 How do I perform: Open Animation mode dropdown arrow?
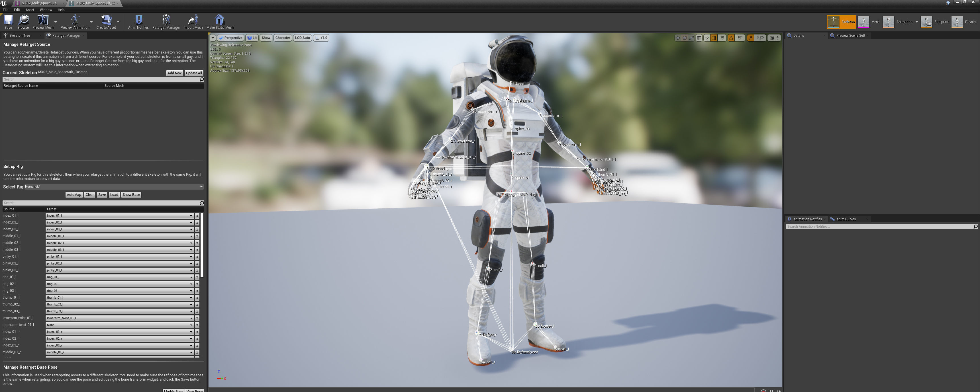pyautogui.click(x=916, y=22)
